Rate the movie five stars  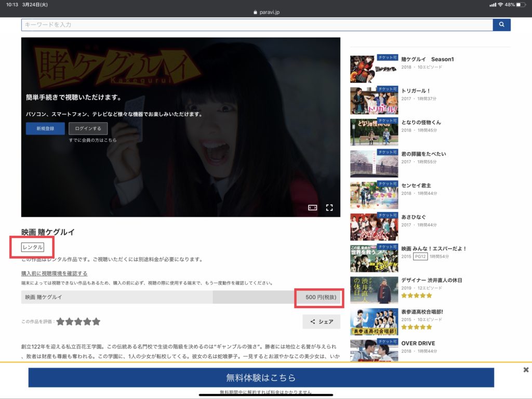[96, 322]
